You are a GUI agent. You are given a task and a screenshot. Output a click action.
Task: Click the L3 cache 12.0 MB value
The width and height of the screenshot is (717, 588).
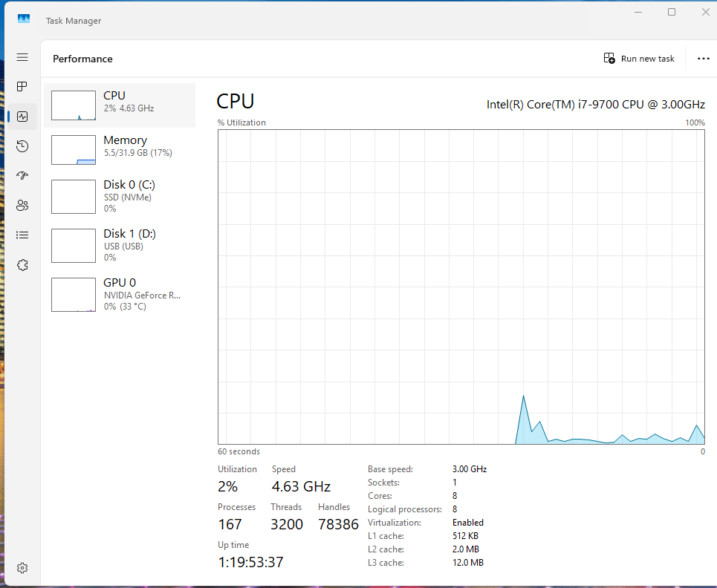click(x=468, y=563)
